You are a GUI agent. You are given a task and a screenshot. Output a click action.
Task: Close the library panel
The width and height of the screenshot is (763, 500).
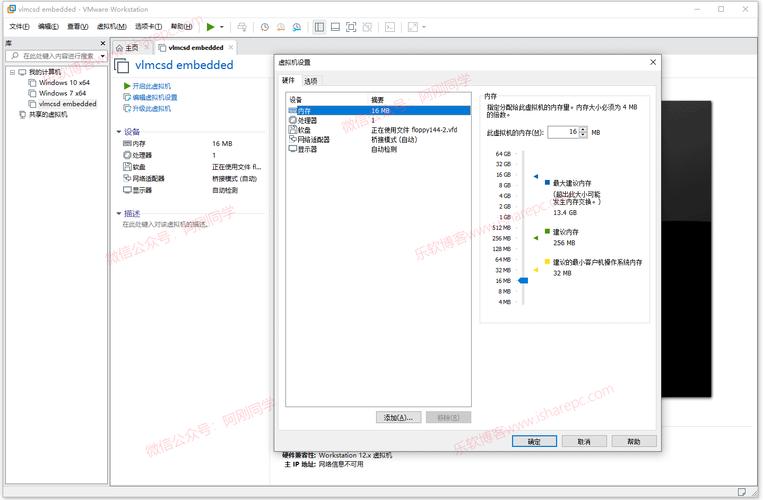click(103, 43)
